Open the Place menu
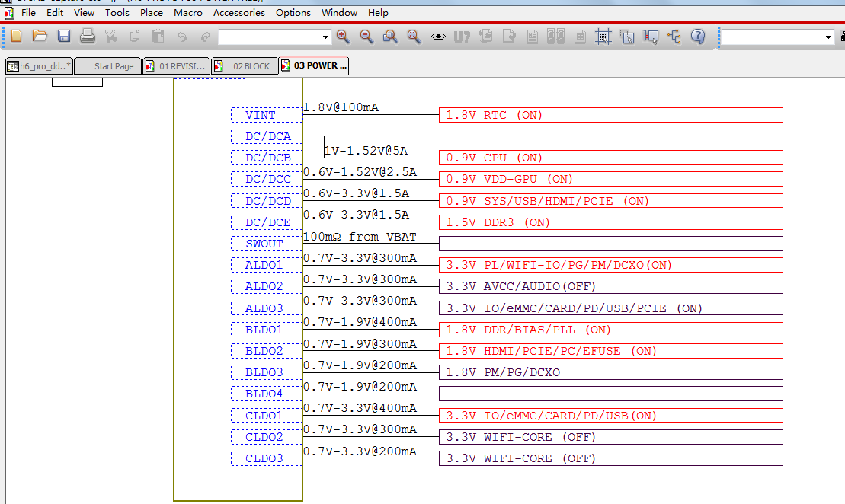This screenshot has width=845, height=504. pyautogui.click(x=152, y=12)
